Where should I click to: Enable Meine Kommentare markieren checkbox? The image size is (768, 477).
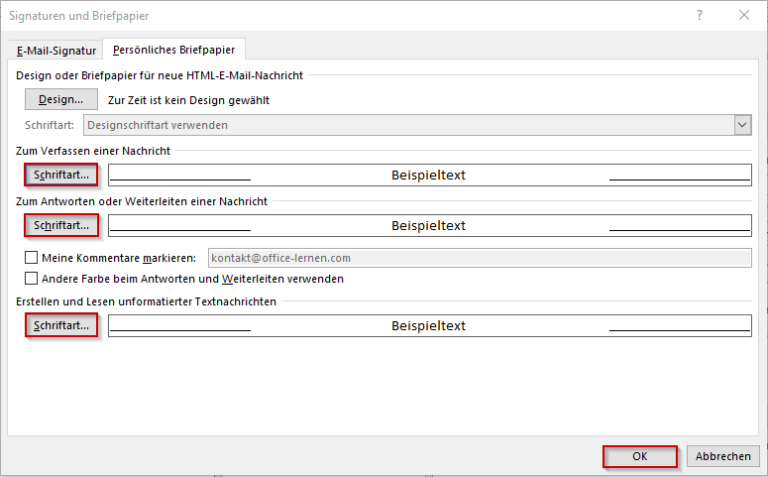[31, 258]
